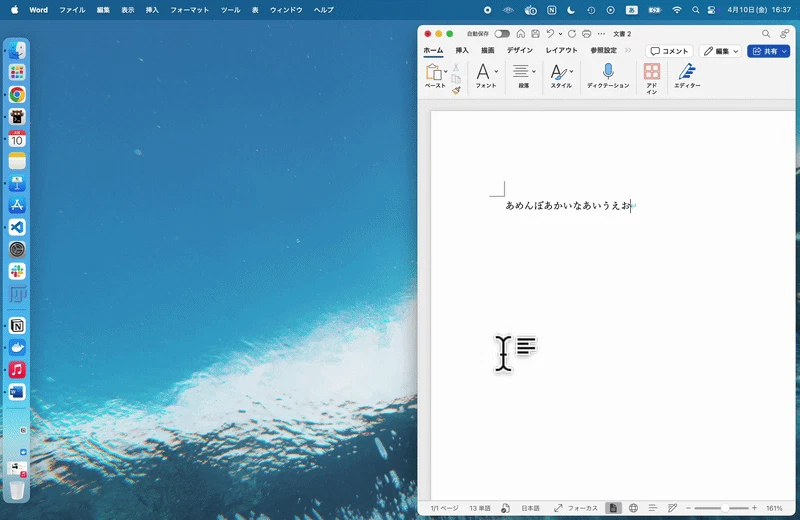Toggle Do Not Disturb moon icon in the menu bar
This screenshot has width=800, height=520.
pos(571,10)
